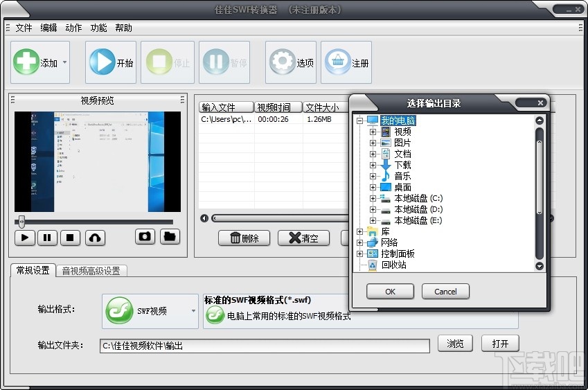Select the 下载 download arrow icon
This screenshot has width=588, height=390.
386,165
